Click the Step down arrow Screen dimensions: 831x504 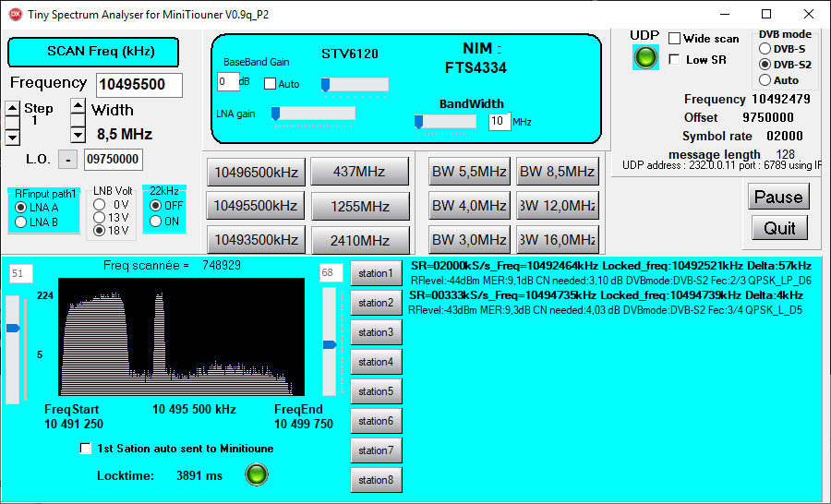pos(12,138)
